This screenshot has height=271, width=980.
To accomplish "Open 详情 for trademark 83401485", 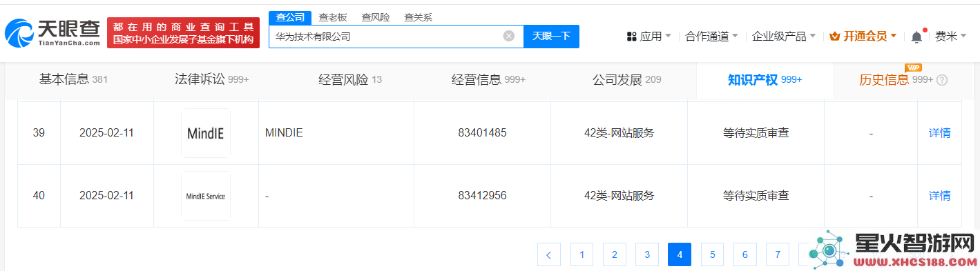I will click(939, 133).
